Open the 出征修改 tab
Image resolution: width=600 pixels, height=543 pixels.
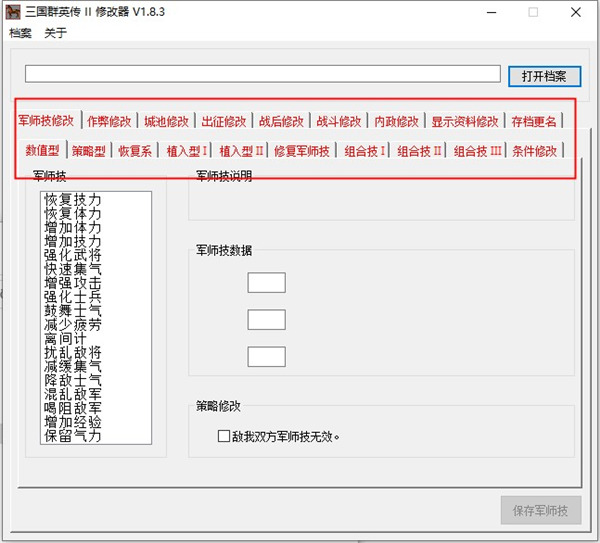pos(223,121)
